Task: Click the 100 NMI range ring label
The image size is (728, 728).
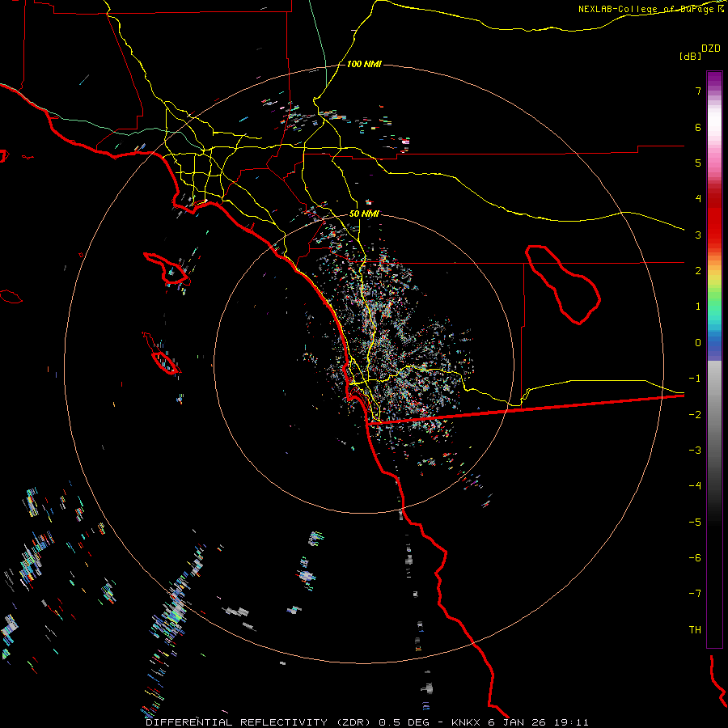Action: [x=364, y=64]
